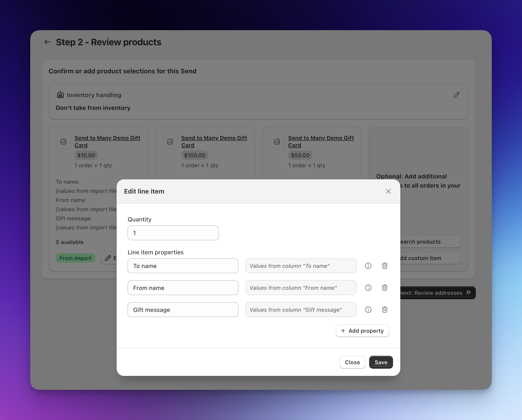Click the Values from column "To name" field

pos(301,266)
